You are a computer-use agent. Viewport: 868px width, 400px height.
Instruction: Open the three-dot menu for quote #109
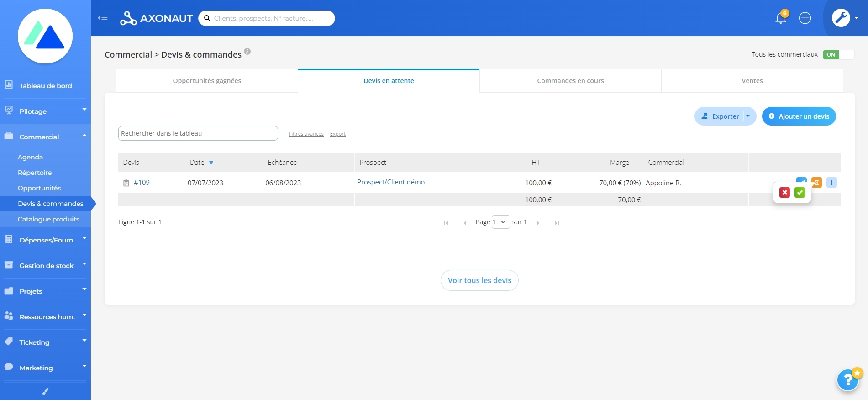click(831, 183)
